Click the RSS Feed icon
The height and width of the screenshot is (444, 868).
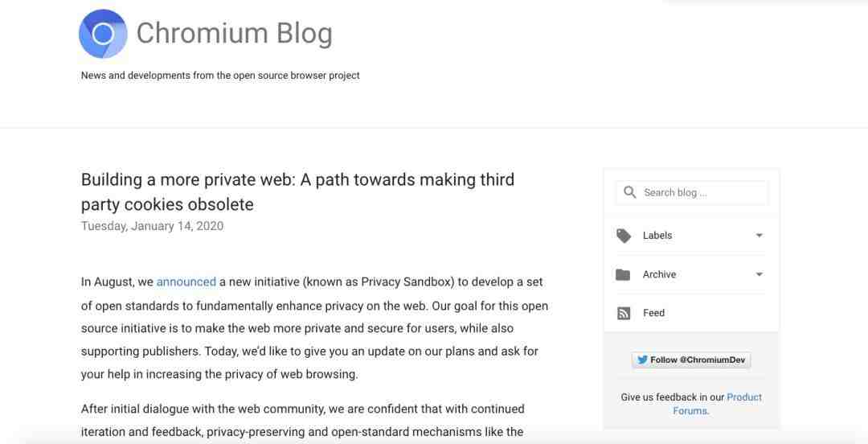click(624, 313)
